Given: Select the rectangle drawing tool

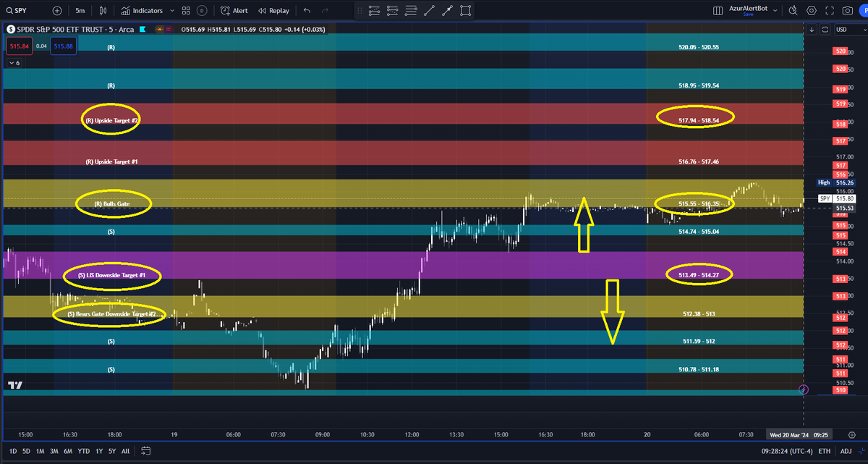Looking at the screenshot, I should (466, 11).
